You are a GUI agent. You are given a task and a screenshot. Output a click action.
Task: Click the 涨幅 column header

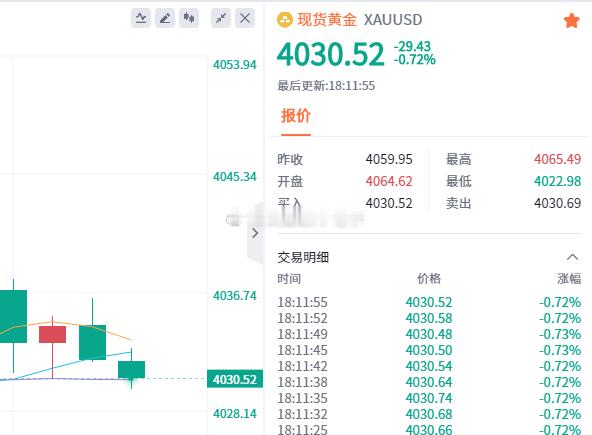point(569,279)
